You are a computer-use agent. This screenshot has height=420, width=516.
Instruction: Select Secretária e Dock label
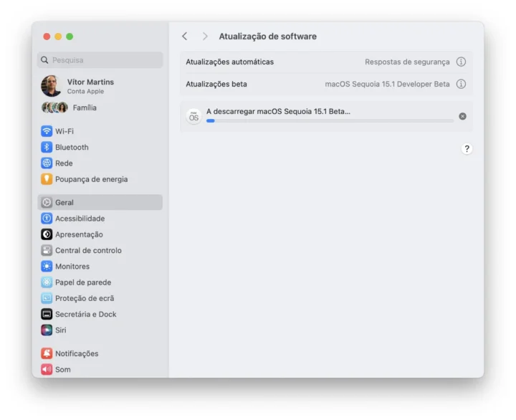pos(86,315)
